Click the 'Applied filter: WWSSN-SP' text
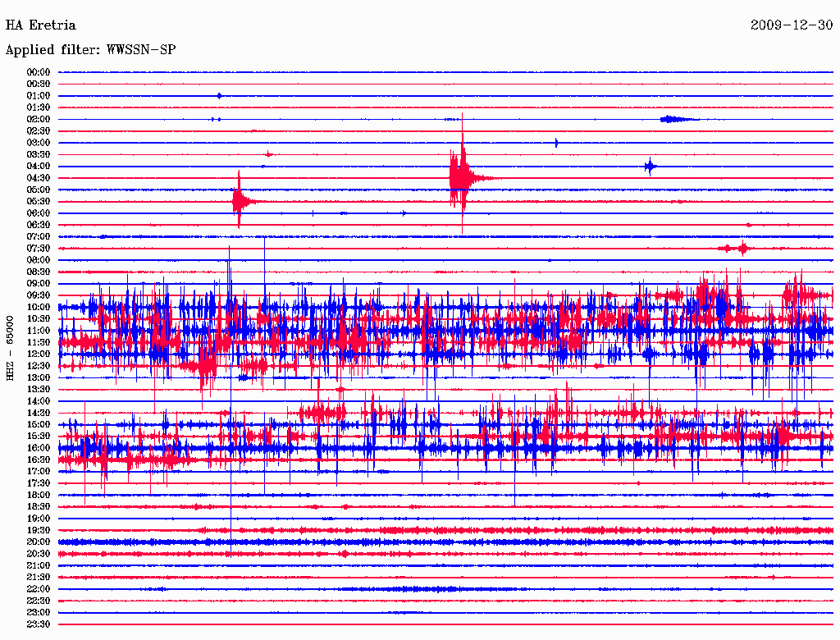Screen dimensions: 840x640 (90, 50)
